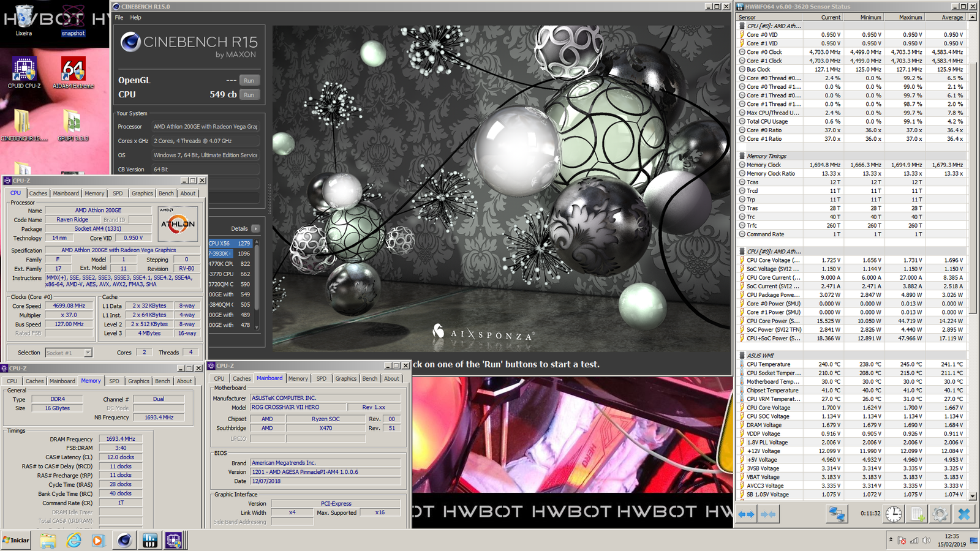Open the Socket #1 selection dropdown

(88, 353)
